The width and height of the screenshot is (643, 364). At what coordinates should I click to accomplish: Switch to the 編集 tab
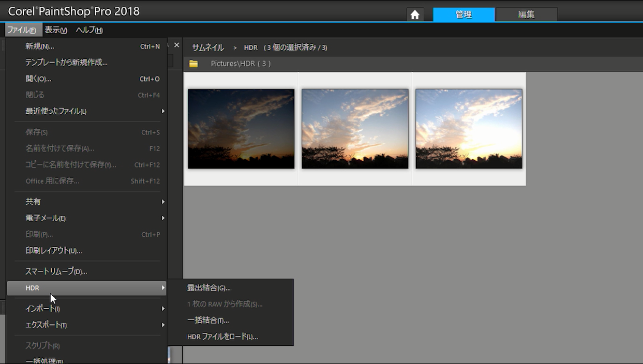(526, 15)
